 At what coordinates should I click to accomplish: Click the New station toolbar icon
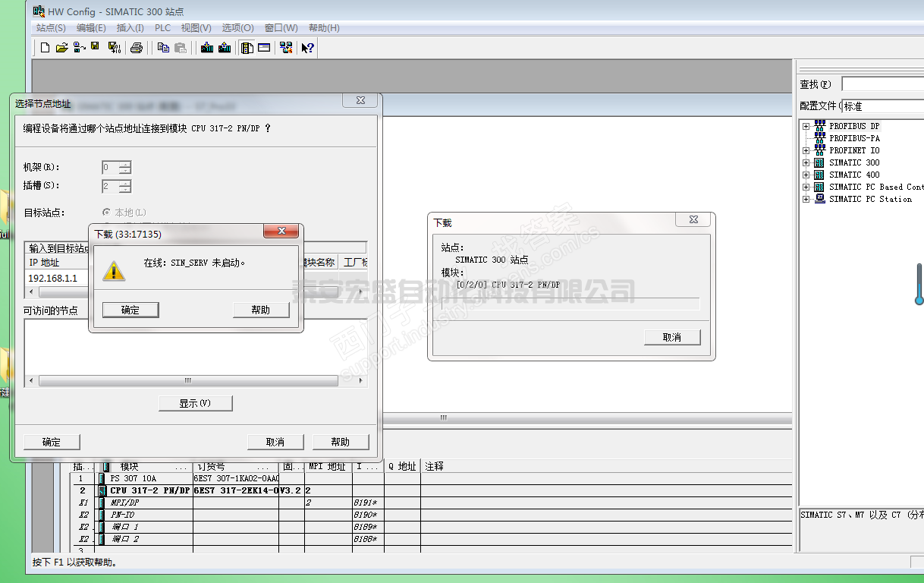click(45, 48)
